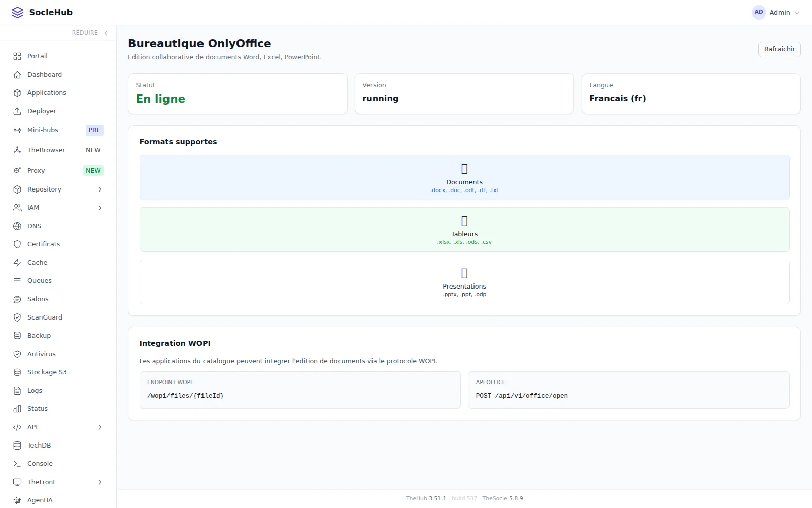Open the Status bar-chart icon
Screen dimensions: 812x508
coord(17,409)
